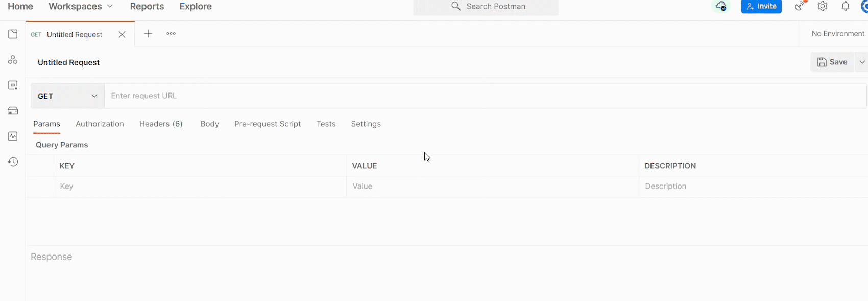This screenshot has height=301, width=868.
Task: Open the APIs sidebar icon
Action: [13, 60]
